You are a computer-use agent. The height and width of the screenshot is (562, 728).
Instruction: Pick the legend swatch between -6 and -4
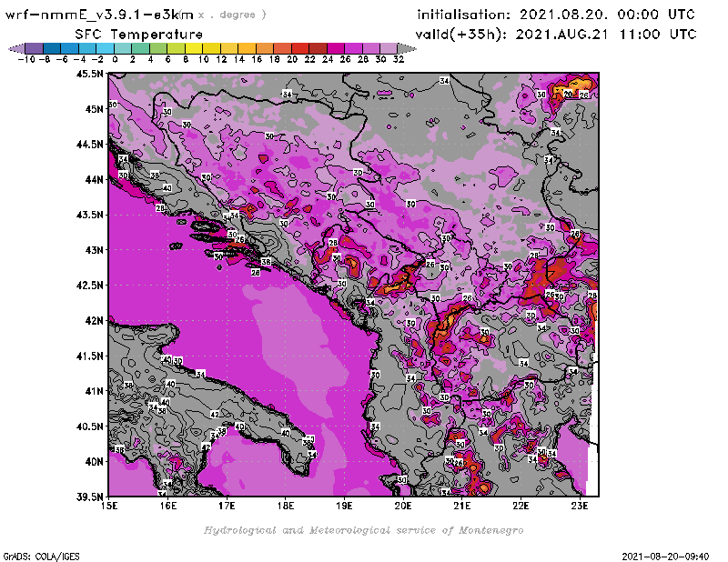click(70, 48)
